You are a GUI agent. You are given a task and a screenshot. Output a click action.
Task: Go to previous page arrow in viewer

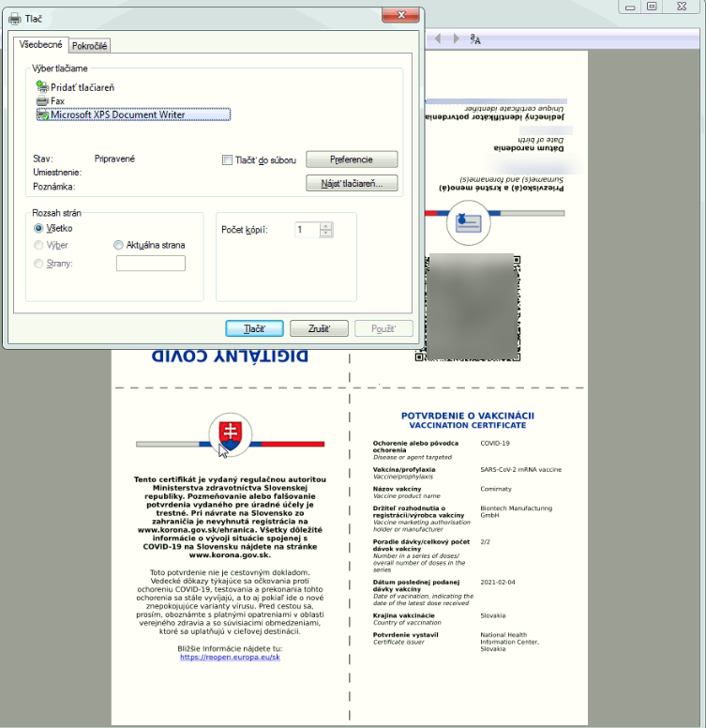pyautogui.click(x=438, y=38)
